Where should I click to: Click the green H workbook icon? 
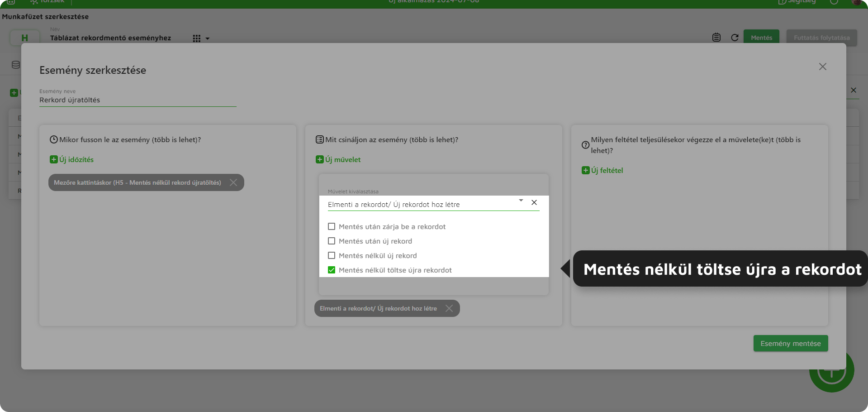24,38
